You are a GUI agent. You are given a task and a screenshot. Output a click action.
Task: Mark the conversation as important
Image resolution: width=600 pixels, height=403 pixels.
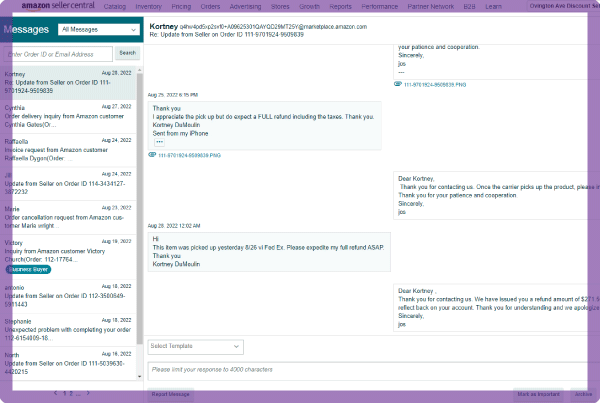[538, 395]
